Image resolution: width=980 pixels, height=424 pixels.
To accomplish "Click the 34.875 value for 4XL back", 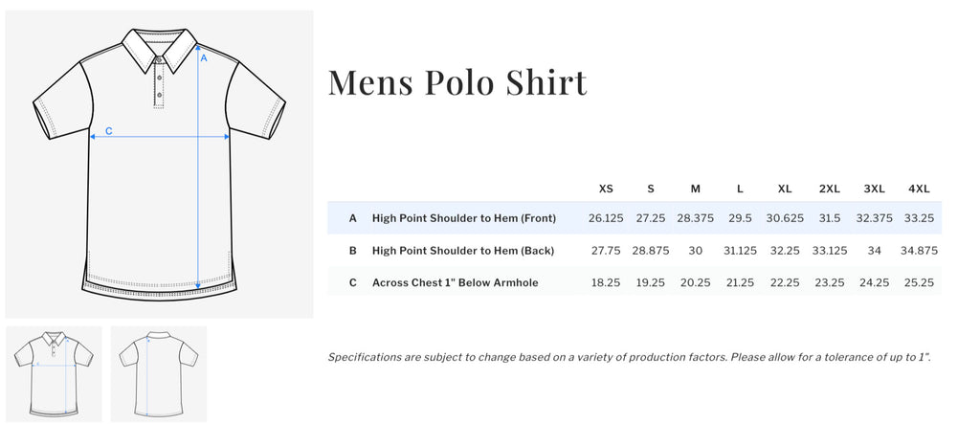I will tap(919, 250).
